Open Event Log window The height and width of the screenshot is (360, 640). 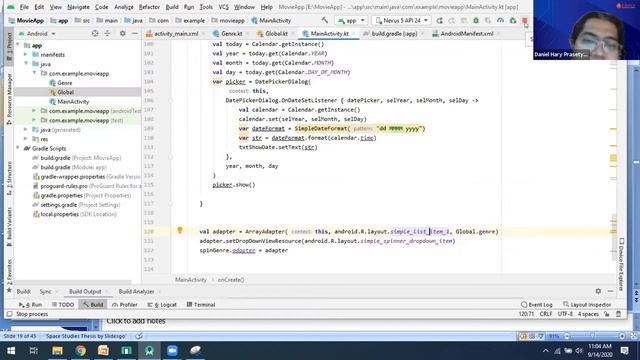pyautogui.click(x=537, y=304)
